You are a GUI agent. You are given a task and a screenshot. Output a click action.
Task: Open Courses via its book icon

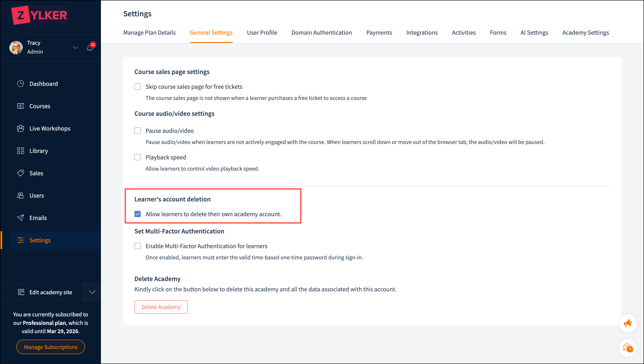(21, 106)
